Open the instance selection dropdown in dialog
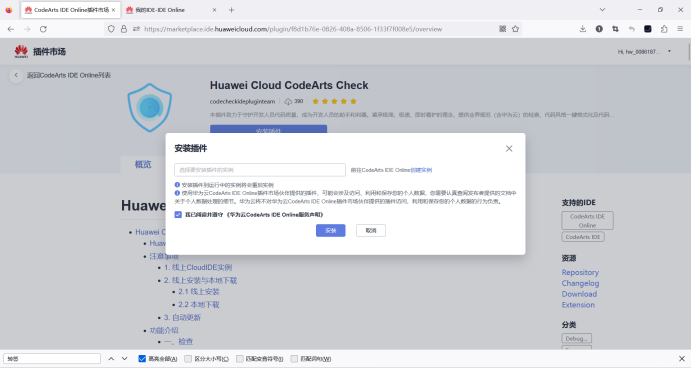This screenshot has height=368, width=692. 260,170
